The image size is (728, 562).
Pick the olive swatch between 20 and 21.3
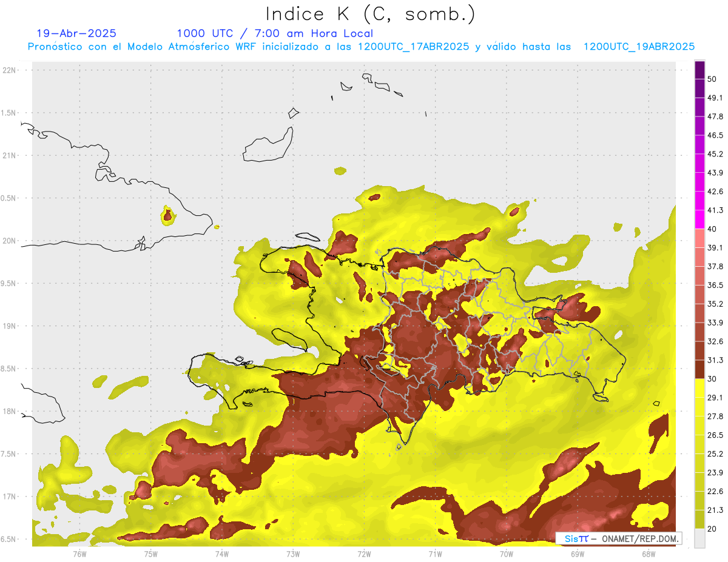pos(699,520)
